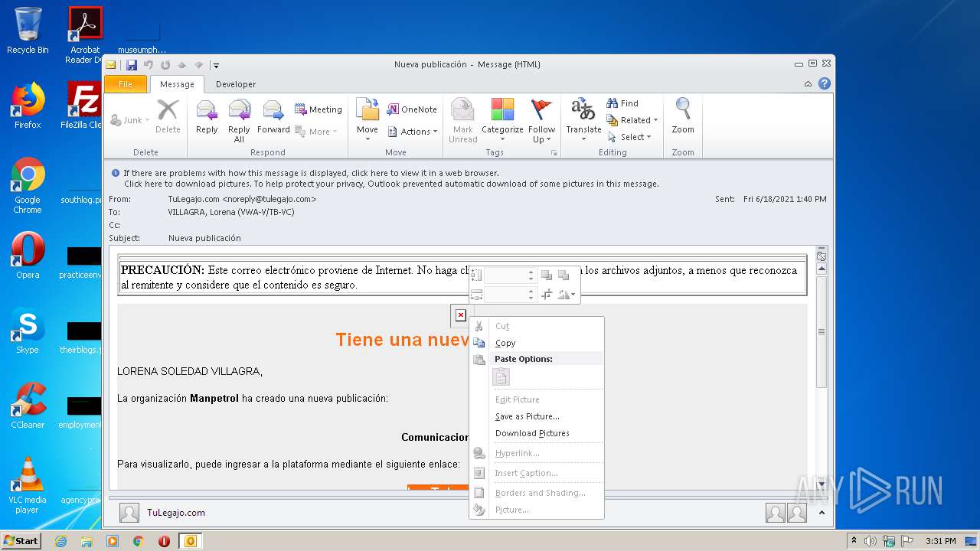Click sender contact photo in people pane

click(x=129, y=513)
